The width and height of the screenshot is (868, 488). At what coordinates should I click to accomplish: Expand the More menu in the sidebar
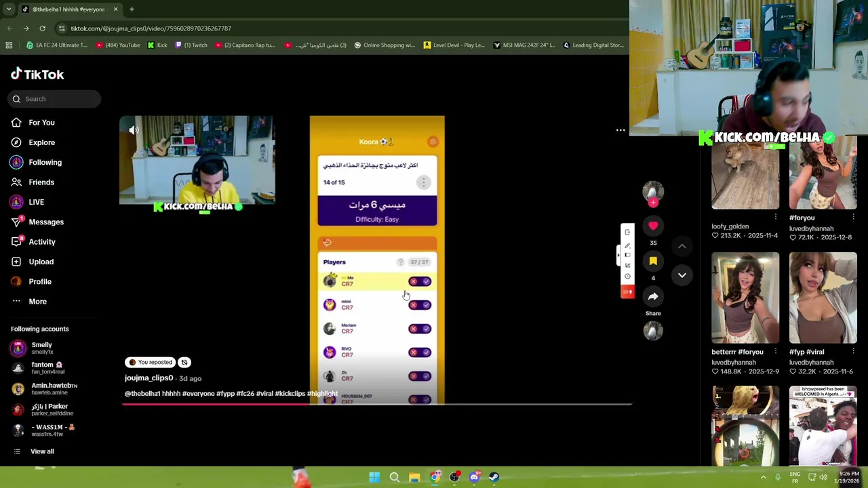click(28, 302)
